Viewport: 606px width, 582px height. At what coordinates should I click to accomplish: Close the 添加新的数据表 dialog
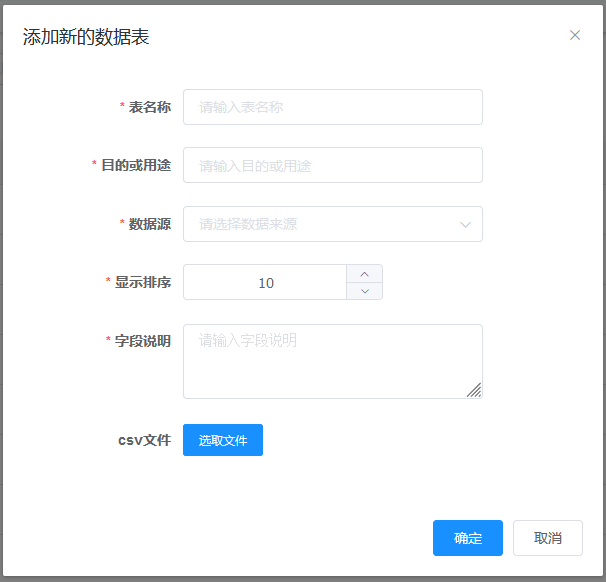(575, 35)
